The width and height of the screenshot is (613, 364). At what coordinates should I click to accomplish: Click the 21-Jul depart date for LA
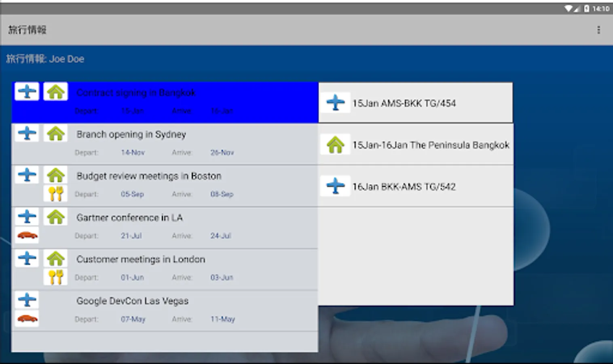click(131, 236)
